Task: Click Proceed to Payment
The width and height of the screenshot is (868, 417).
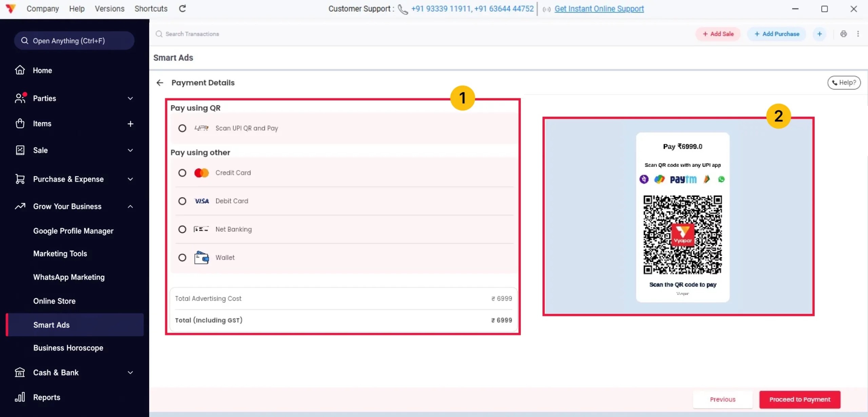Action: (x=800, y=399)
